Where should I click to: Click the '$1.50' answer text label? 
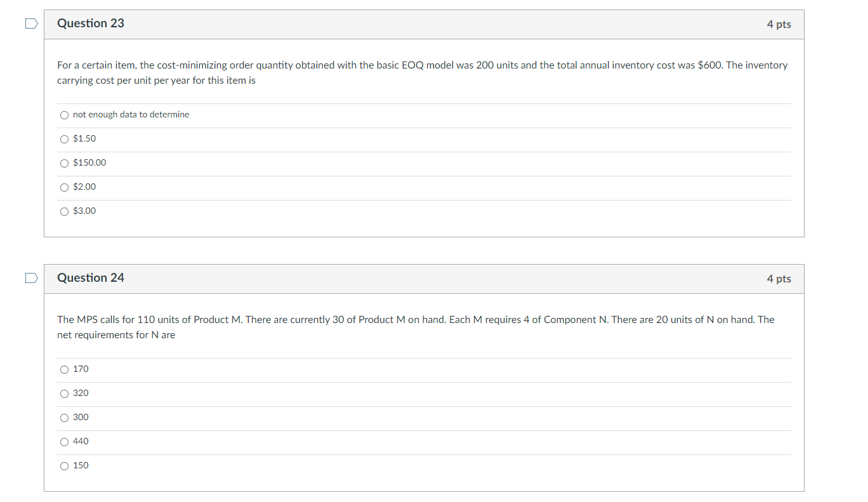[x=84, y=138]
